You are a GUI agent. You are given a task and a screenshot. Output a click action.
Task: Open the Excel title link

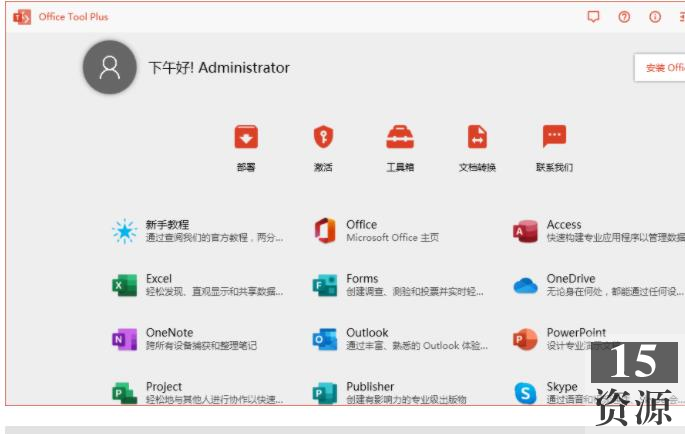[x=159, y=279]
